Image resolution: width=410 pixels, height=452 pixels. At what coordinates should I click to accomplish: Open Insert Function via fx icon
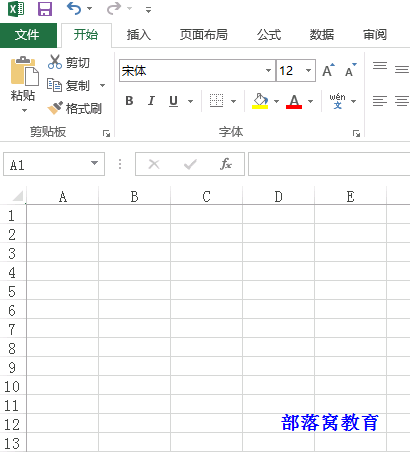click(x=226, y=164)
